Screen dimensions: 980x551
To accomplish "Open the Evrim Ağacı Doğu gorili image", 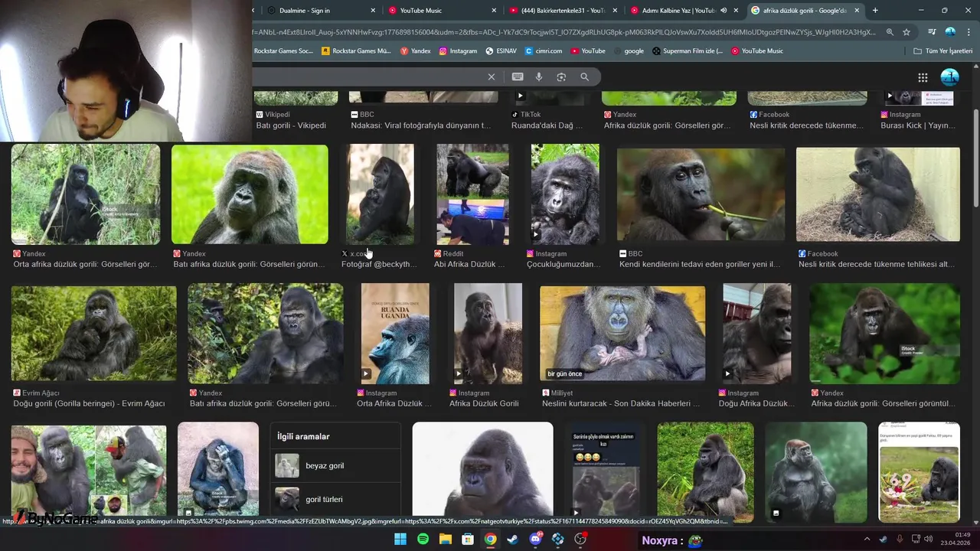I will pyautogui.click(x=93, y=334).
